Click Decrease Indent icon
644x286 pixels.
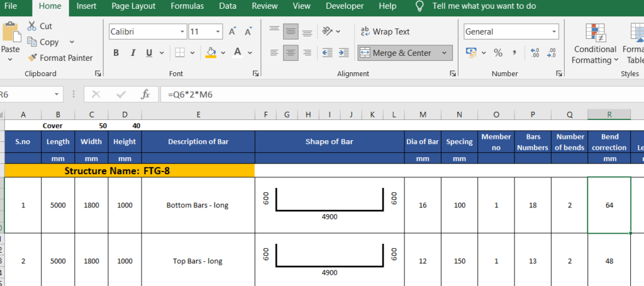coord(327,53)
